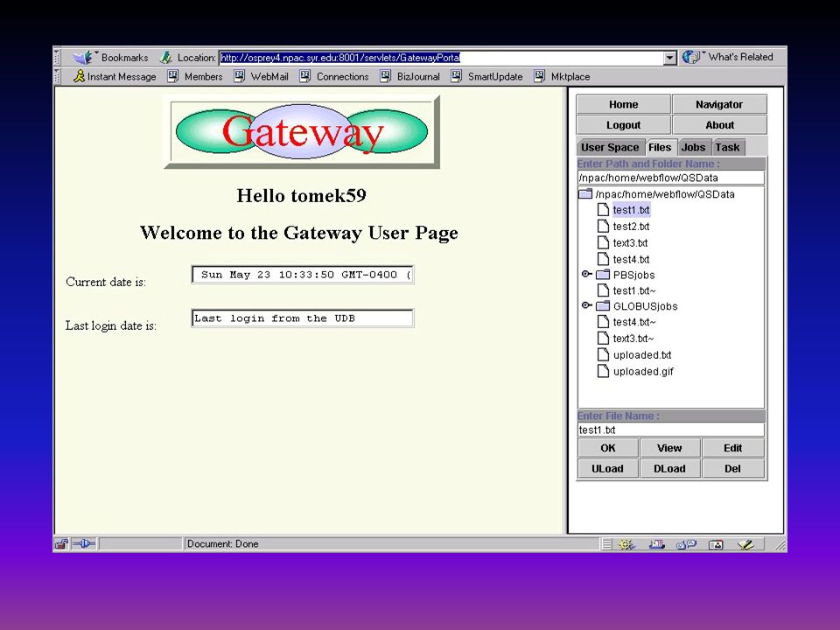840x630 pixels.
Task: Collapse the personal toolbar using its grip
Action: coord(58,77)
